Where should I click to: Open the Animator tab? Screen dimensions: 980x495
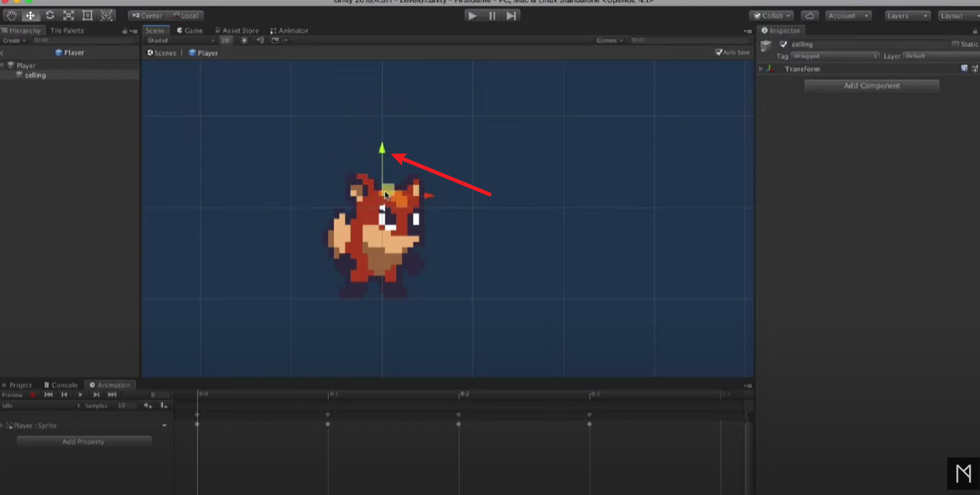pos(289,31)
